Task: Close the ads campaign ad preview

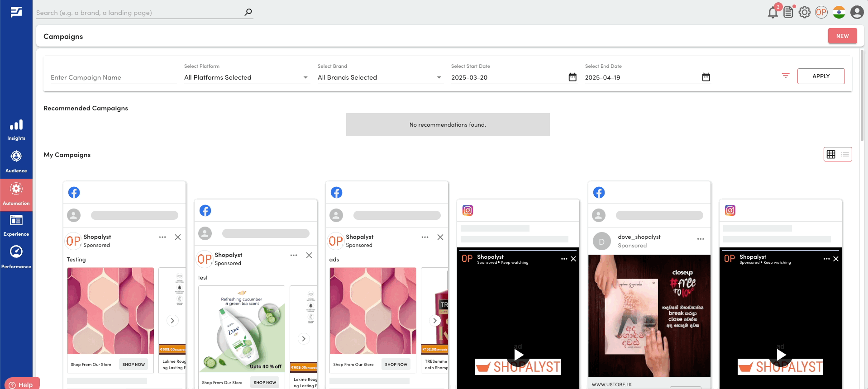Action: (440, 237)
